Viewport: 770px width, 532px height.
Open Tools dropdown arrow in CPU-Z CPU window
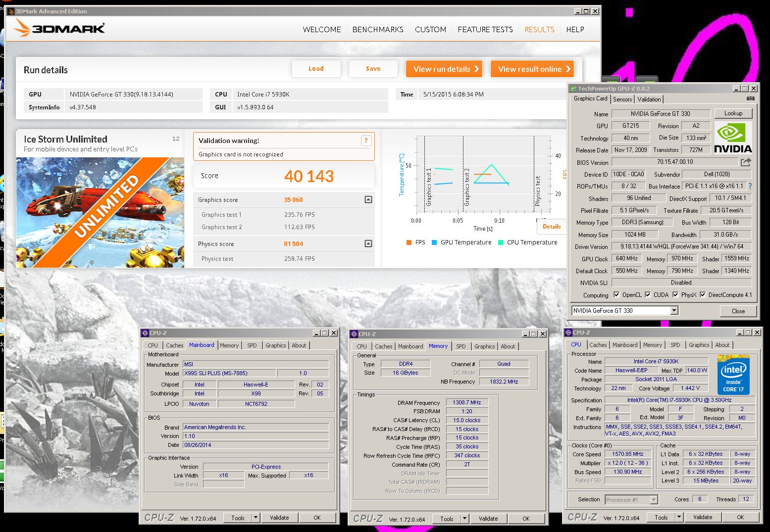tap(679, 517)
